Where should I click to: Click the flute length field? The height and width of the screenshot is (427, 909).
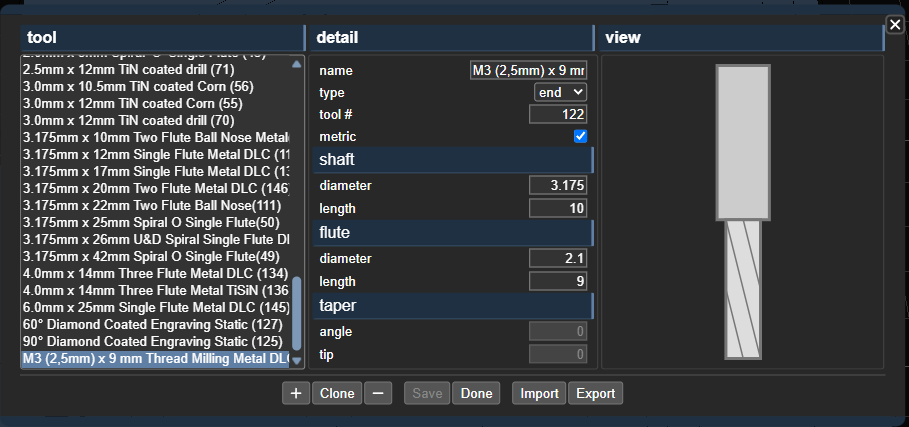point(558,282)
